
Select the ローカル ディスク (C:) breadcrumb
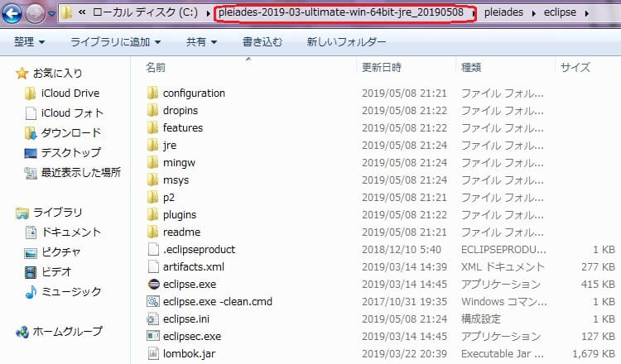pyautogui.click(x=145, y=12)
